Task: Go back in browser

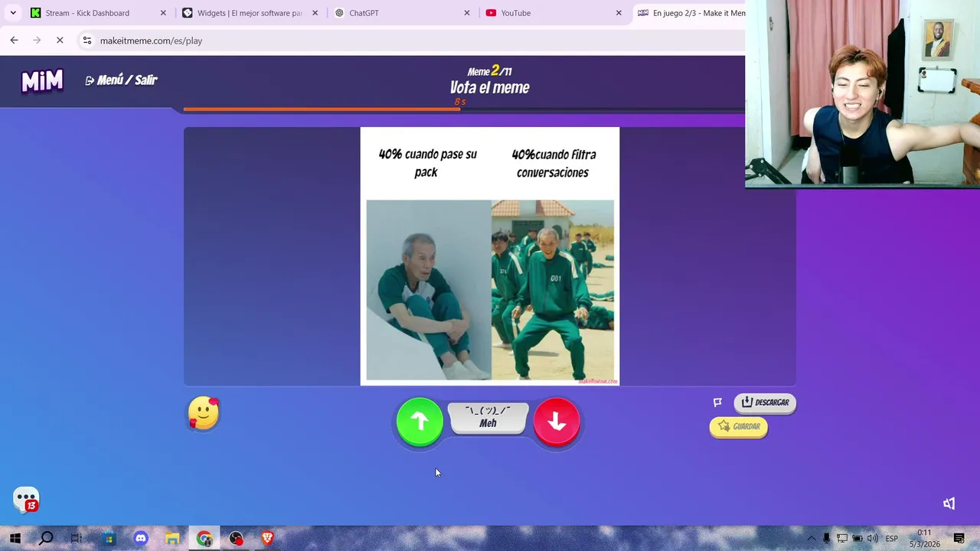Action: (14, 41)
